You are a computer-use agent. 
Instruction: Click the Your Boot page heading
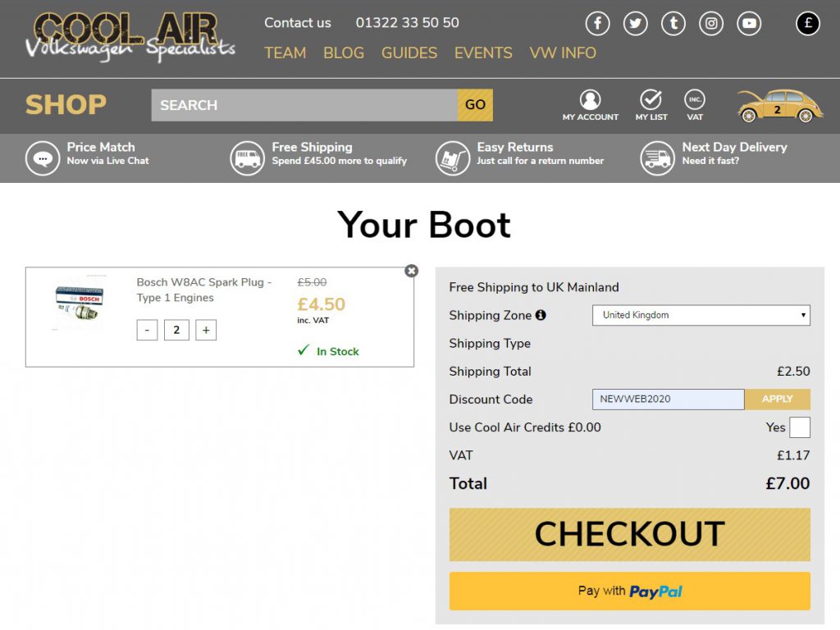[424, 225]
